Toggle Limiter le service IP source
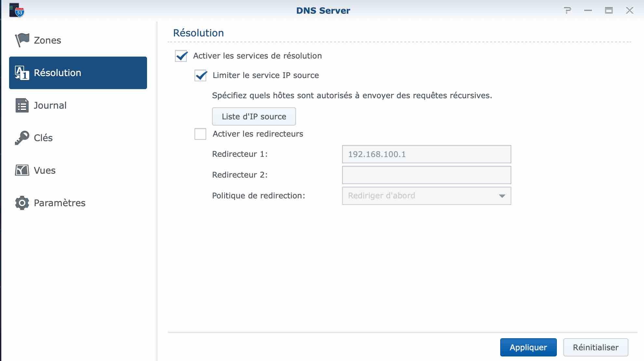 coord(200,75)
